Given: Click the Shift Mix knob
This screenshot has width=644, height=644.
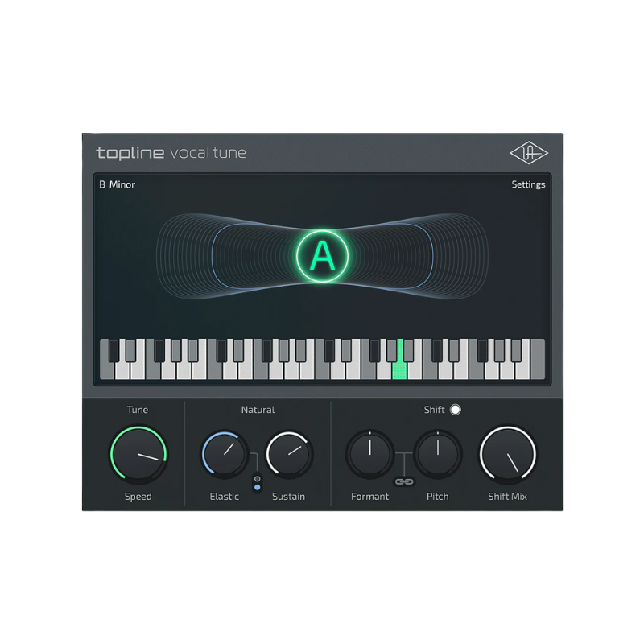Looking at the screenshot, I should point(508,454).
